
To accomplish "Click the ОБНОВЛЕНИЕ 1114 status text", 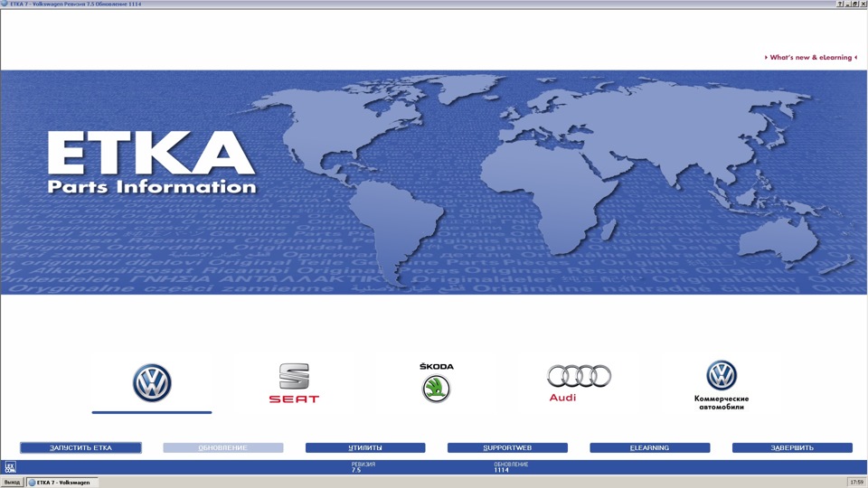I will tap(510, 467).
